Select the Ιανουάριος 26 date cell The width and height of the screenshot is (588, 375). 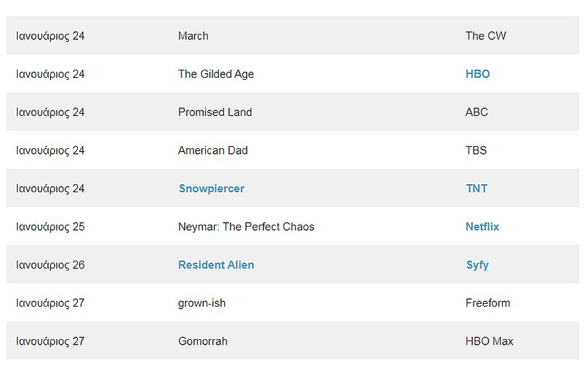[x=50, y=265]
